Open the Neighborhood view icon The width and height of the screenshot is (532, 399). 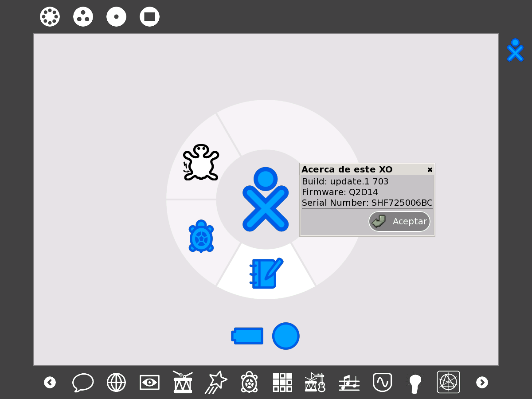point(50,17)
